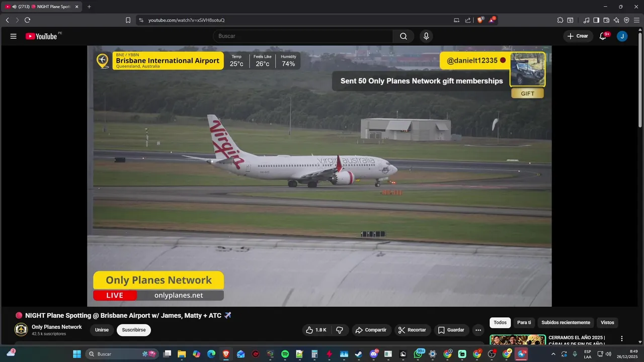Reload the current page
The image size is (644, 362).
coord(28,20)
